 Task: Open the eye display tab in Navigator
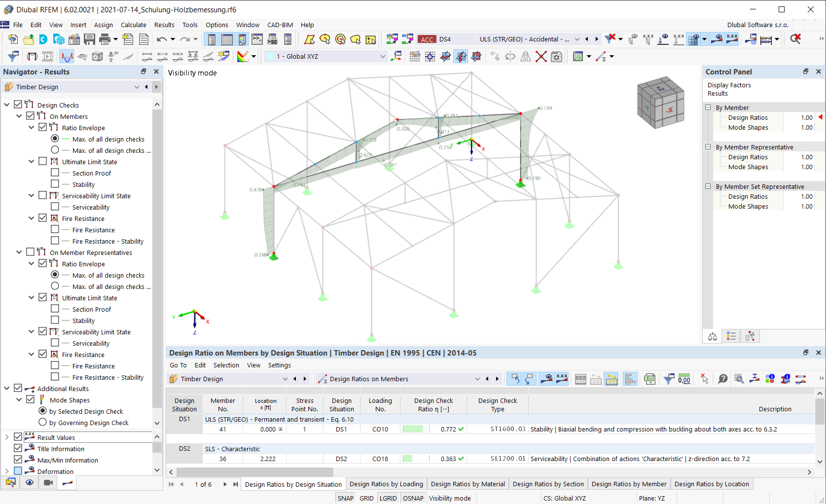pos(30,483)
